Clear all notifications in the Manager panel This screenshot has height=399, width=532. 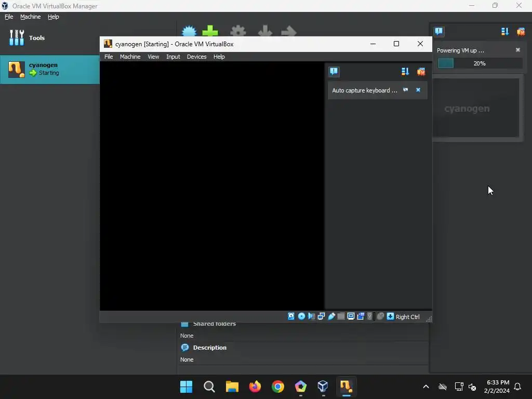pos(521,32)
